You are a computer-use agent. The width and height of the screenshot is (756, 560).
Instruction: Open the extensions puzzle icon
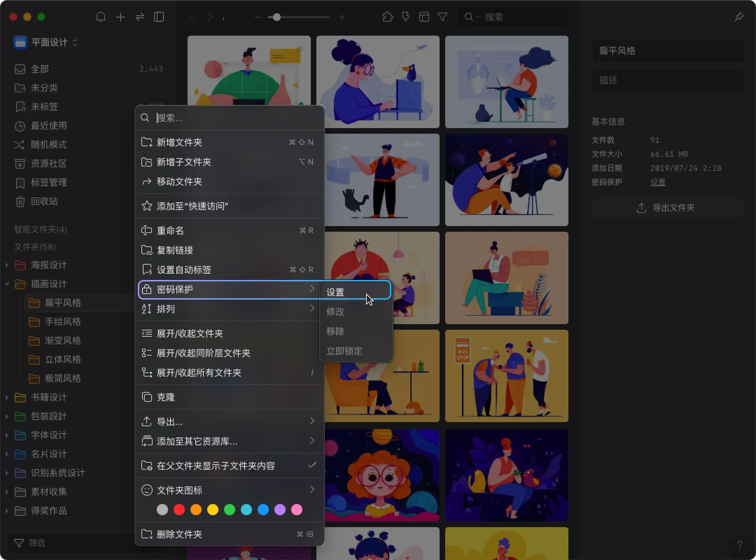pyautogui.click(x=388, y=17)
